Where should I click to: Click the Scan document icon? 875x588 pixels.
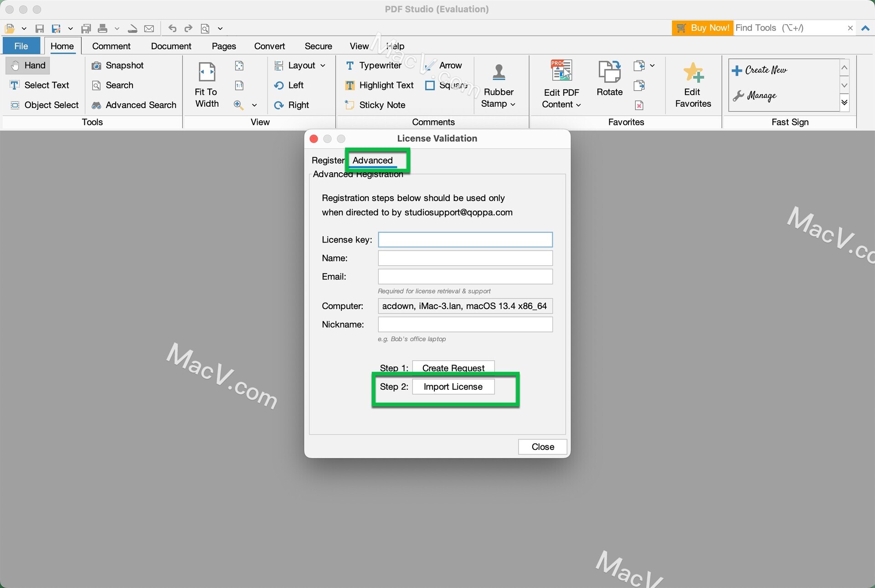coord(133,28)
